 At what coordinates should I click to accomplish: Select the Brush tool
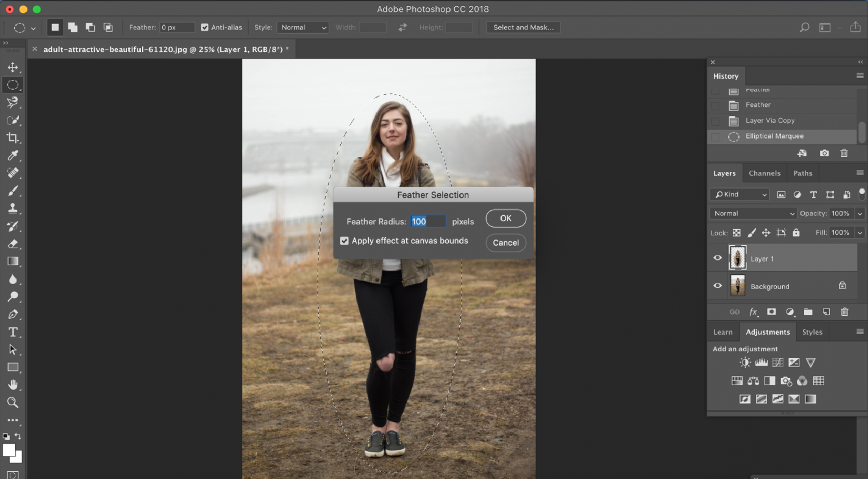point(13,191)
